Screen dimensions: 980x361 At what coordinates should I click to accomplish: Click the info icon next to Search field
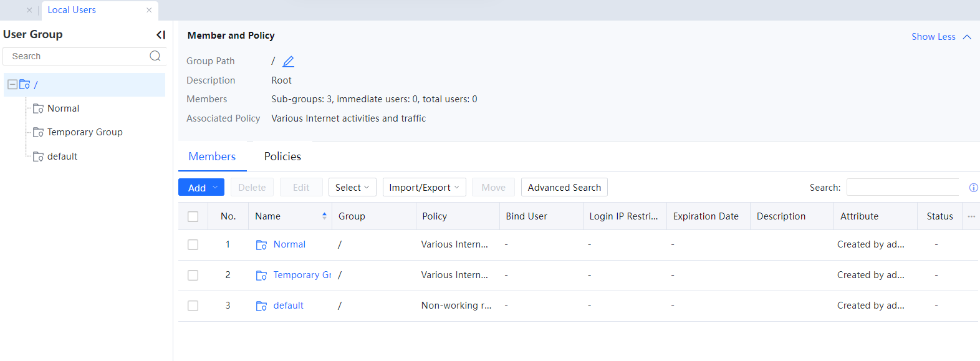point(973,188)
